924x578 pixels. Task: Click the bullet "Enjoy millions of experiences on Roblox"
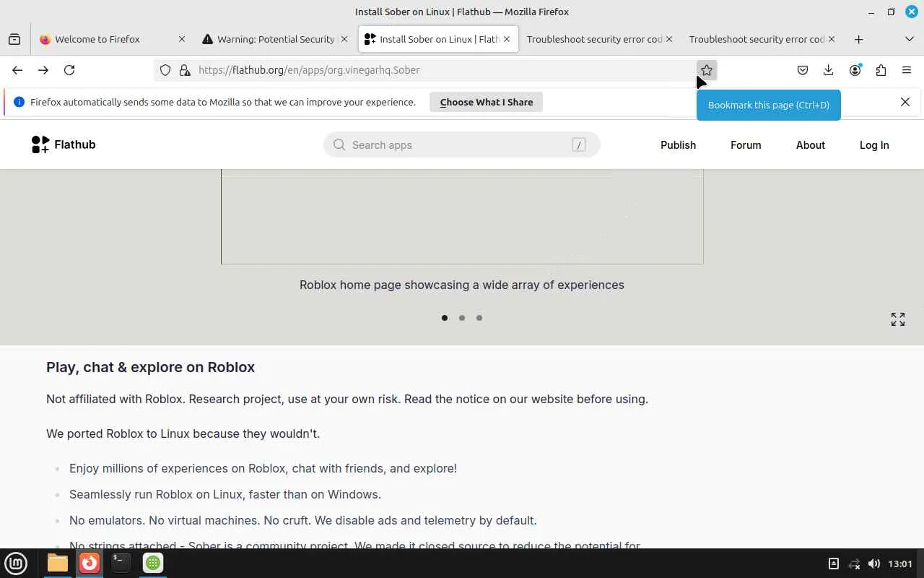(178, 468)
